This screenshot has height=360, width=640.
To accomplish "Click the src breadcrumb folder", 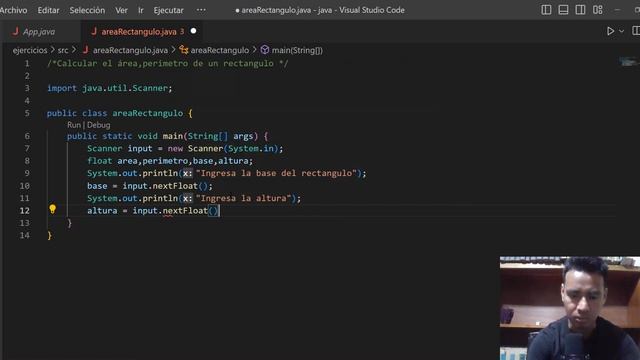I will 63,50.
